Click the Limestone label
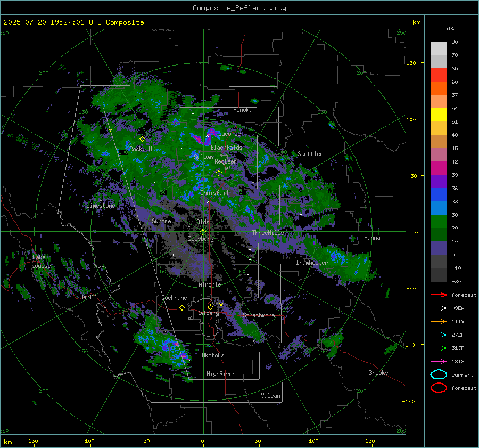The image size is (479, 448). (x=101, y=206)
